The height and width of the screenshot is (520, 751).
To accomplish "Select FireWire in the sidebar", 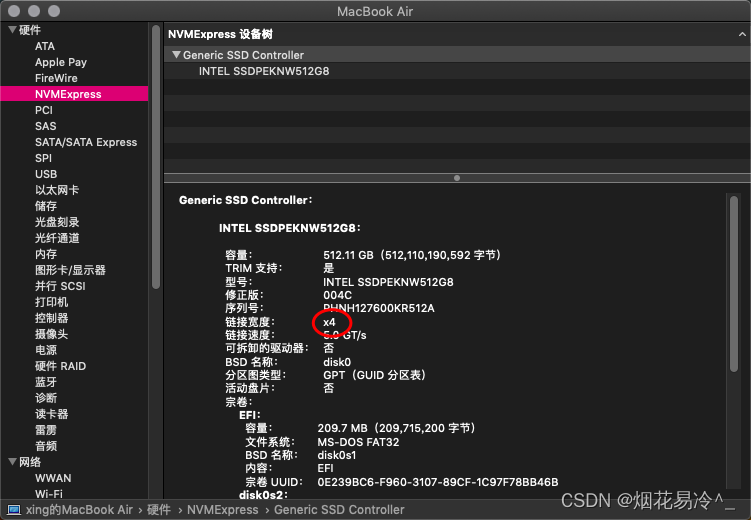I will point(56,78).
